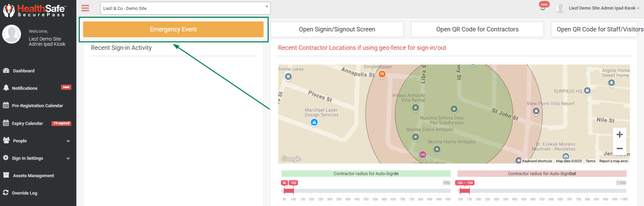The width and height of the screenshot is (644, 206).
Task: Open Pre-Registration Calendar page
Action: pyautogui.click(x=37, y=106)
